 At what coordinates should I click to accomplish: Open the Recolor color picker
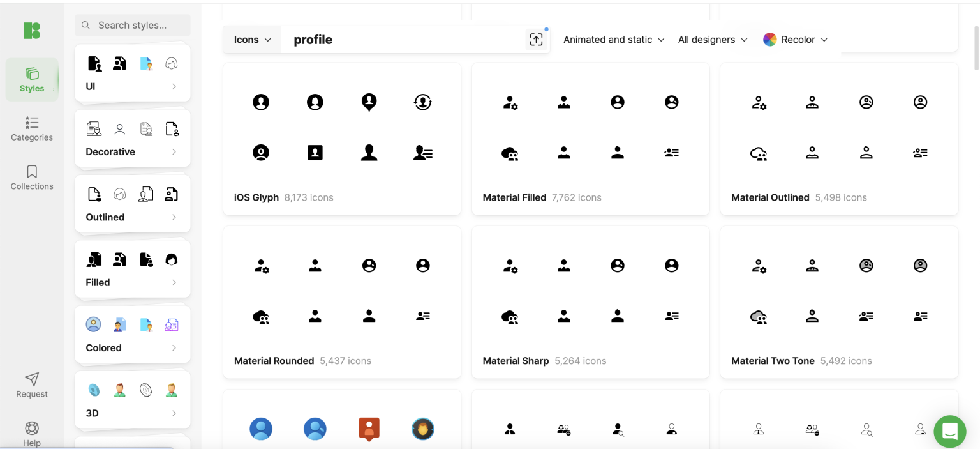point(795,39)
